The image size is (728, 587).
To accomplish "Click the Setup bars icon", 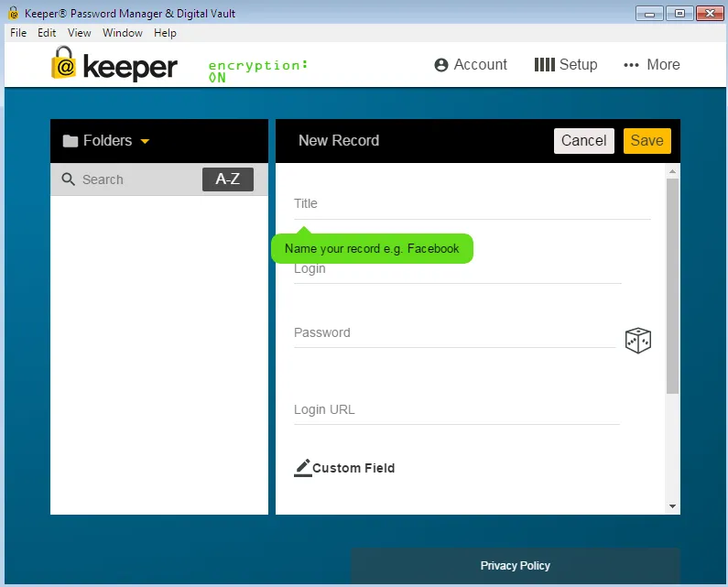I will 544,64.
